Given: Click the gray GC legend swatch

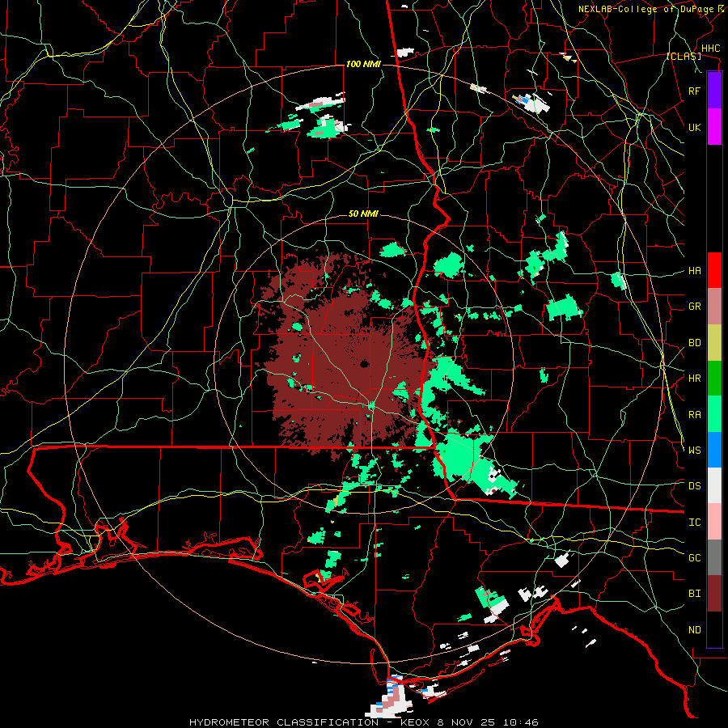Looking at the screenshot, I should point(714,557).
